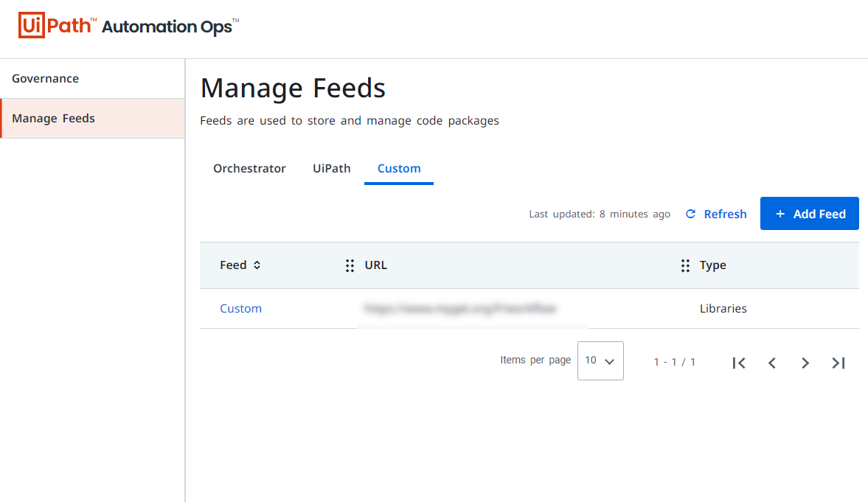Viewport: 868px width, 502px height.
Task: Click the Type column header text
Action: pyautogui.click(x=713, y=265)
